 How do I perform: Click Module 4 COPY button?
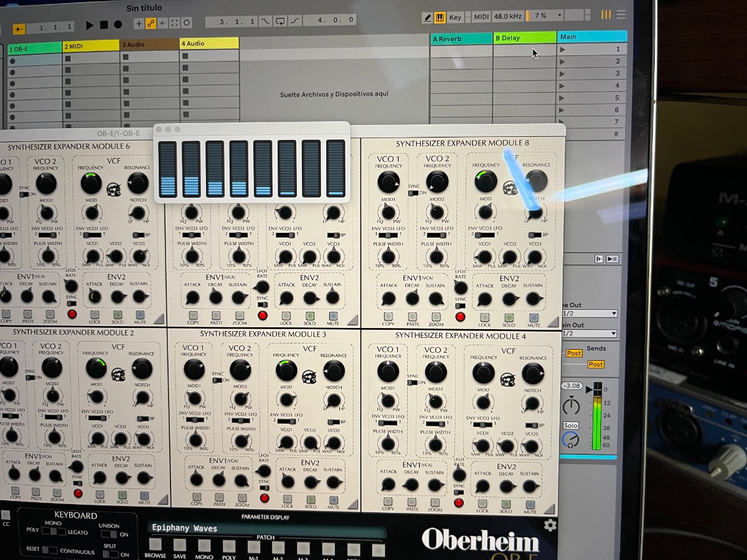click(x=388, y=502)
